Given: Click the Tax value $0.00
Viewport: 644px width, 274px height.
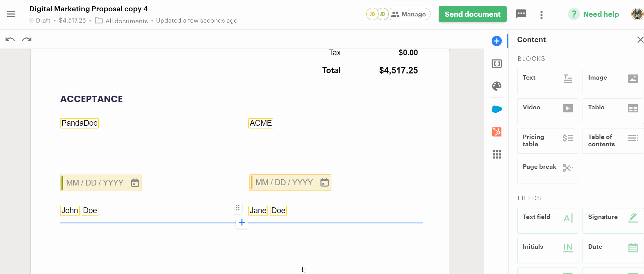Looking at the screenshot, I should tap(408, 53).
